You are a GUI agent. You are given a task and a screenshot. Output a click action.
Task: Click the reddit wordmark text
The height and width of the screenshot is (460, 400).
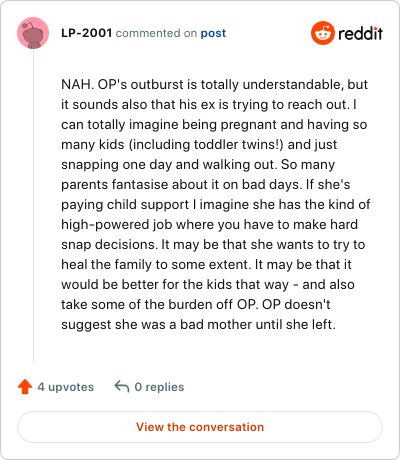[x=360, y=33]
